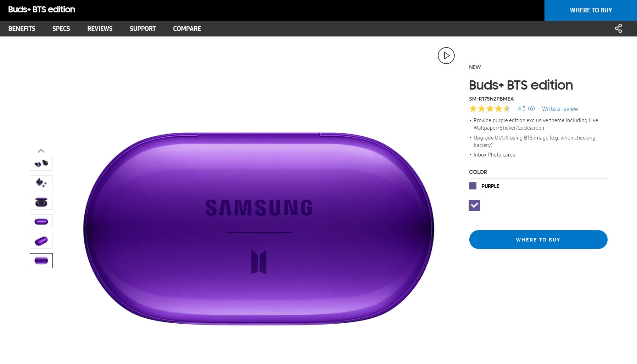Select the fourth thumbnail of closed case
The image size is (637, 364).
point(41,222)
